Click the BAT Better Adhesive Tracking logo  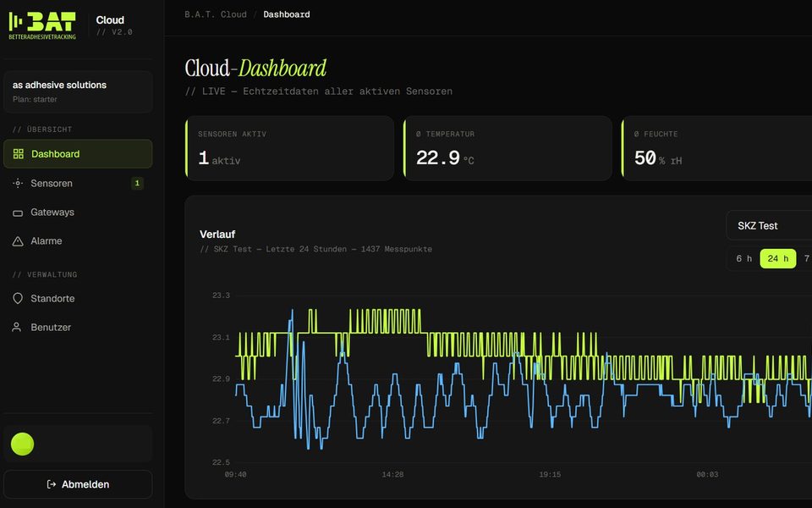tap(42, 25)
